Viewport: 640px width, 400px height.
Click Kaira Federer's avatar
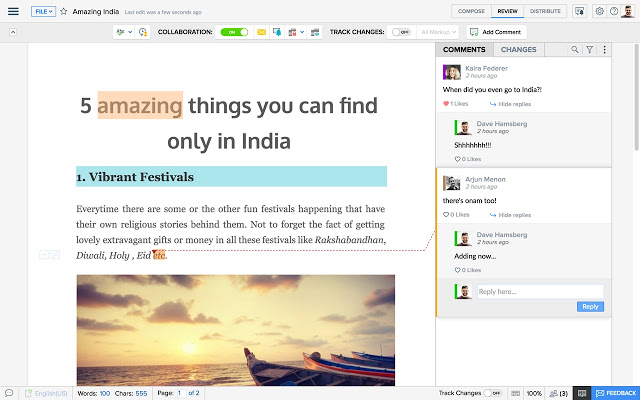(452, 72)
